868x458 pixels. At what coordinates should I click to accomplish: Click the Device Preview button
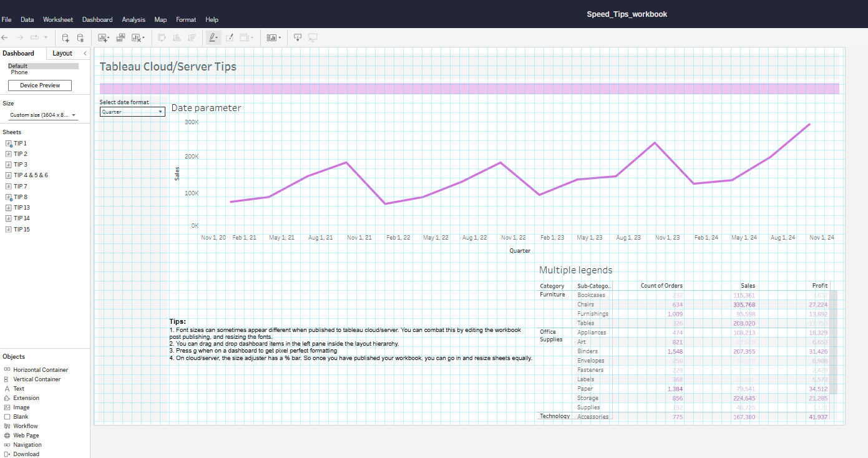click(40, 85)
